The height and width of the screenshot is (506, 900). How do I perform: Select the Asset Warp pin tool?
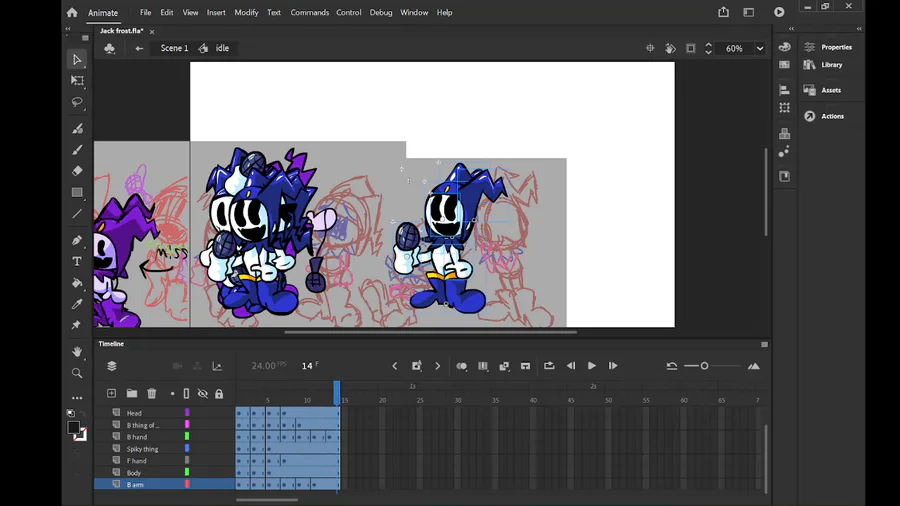click(77, 325)
